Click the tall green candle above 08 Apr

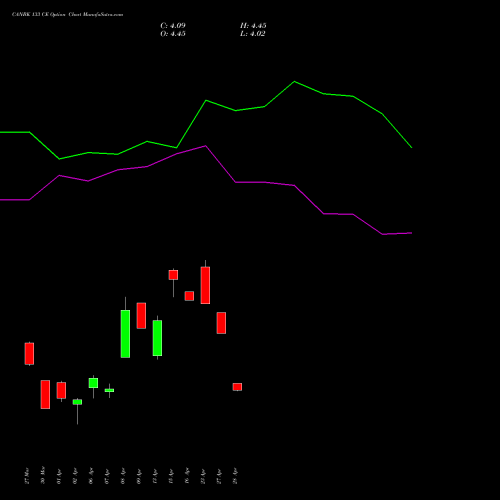[125, 334]
